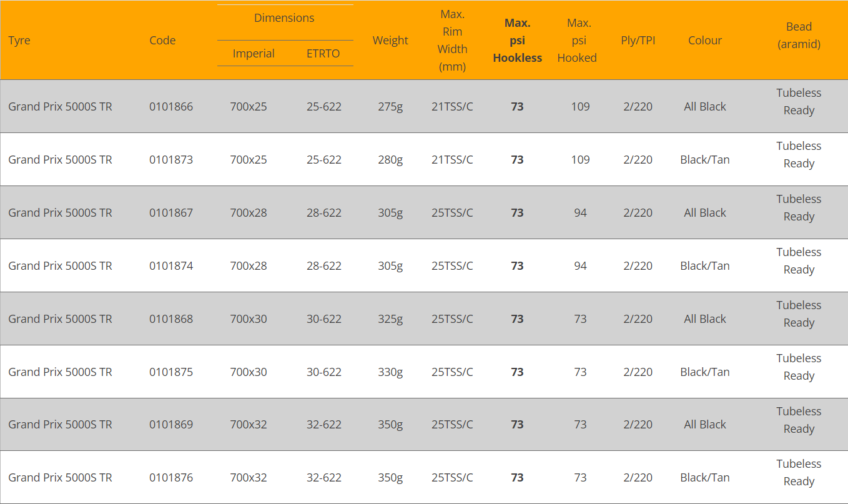Click 305g weight in row 0101867
848x504 pixels.
point(390,213)
